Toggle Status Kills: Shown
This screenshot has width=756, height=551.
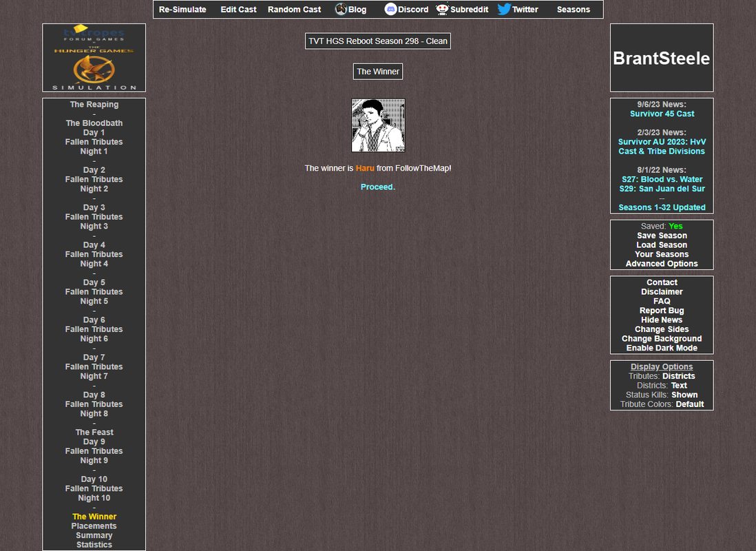684,395
